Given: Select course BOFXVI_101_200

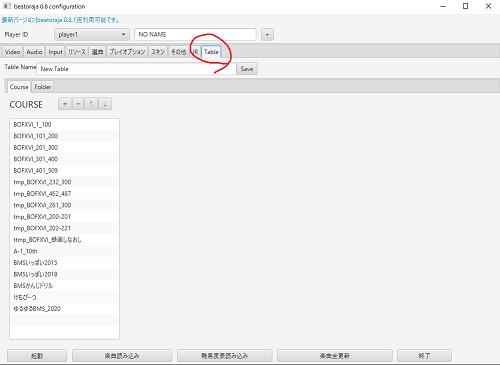Looking at the screenshot, I should tap(64, 136).
